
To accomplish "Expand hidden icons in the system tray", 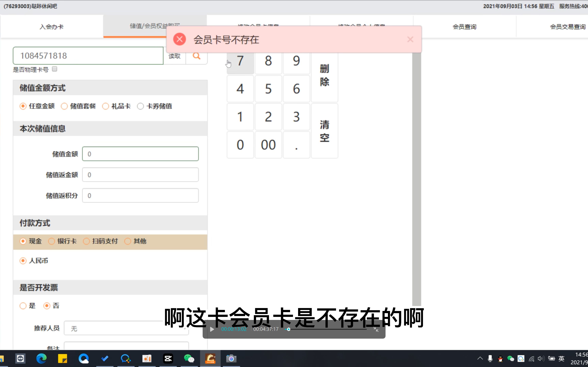I will pyautogui.click(x=480, y=358).
